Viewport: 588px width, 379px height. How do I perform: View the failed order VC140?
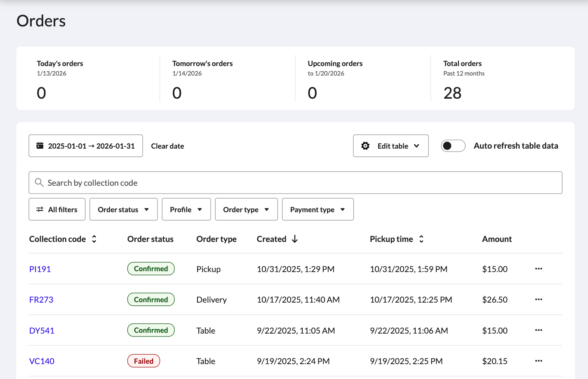point(42,360)
